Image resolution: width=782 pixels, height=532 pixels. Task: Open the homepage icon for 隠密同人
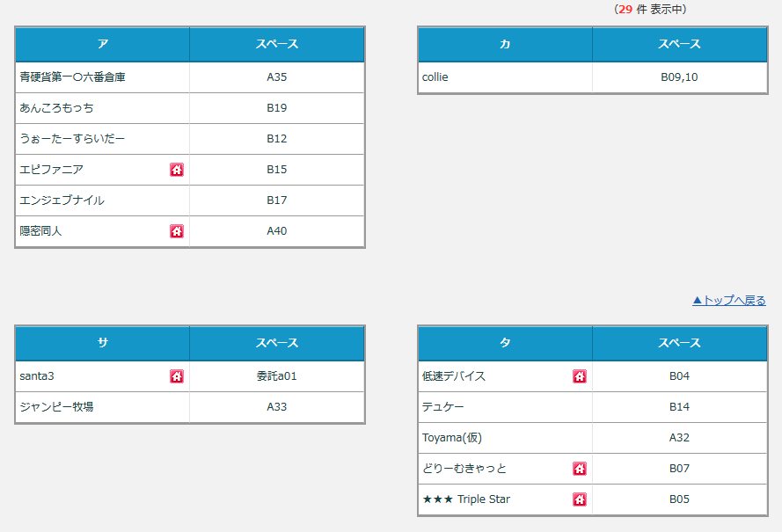coord(177,231)
